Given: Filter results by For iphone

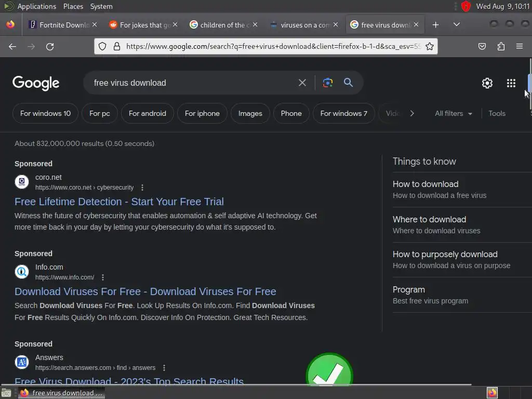Looking at the screenshot, I should (x=202, y=114).
